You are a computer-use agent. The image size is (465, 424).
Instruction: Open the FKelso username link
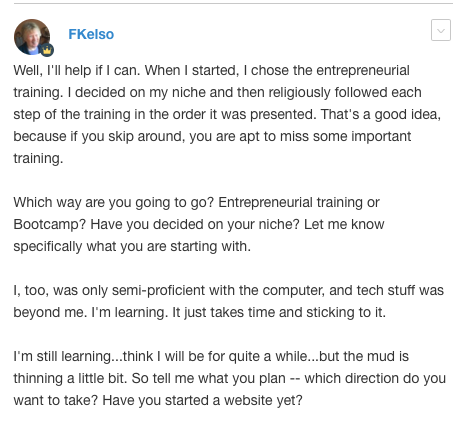[91, 34]
